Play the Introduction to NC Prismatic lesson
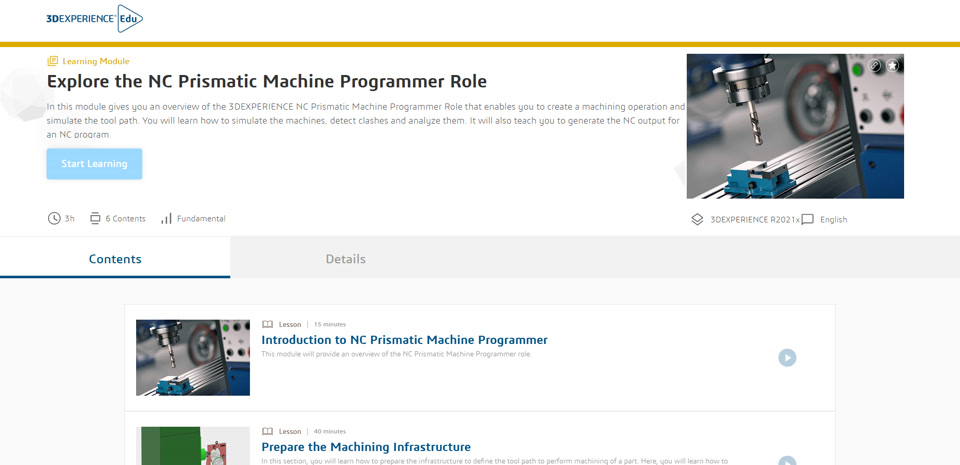The image size is (960, 465). (x=787, y=358)
